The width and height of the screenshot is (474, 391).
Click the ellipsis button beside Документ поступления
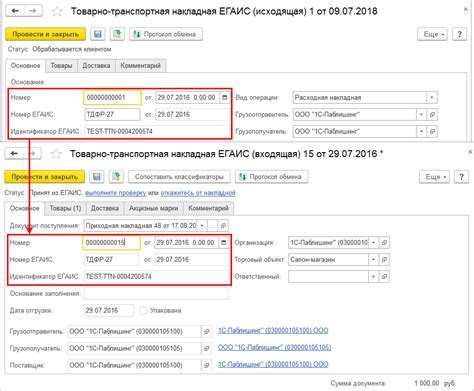[x=213, y=226]
